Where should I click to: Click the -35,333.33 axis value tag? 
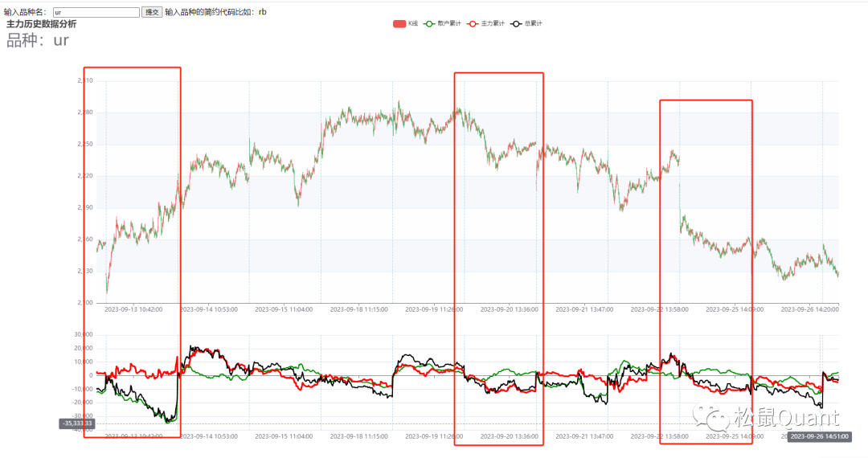coord(77,423)
